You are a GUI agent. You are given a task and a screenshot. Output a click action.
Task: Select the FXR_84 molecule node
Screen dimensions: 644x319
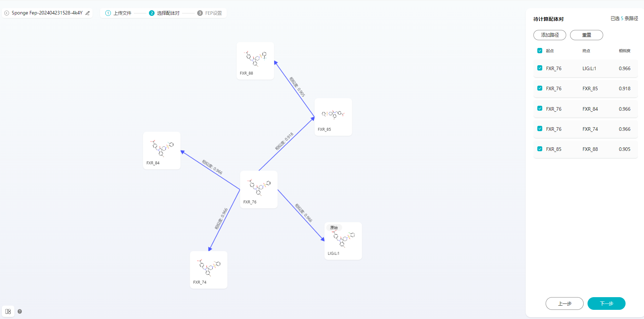162,151
